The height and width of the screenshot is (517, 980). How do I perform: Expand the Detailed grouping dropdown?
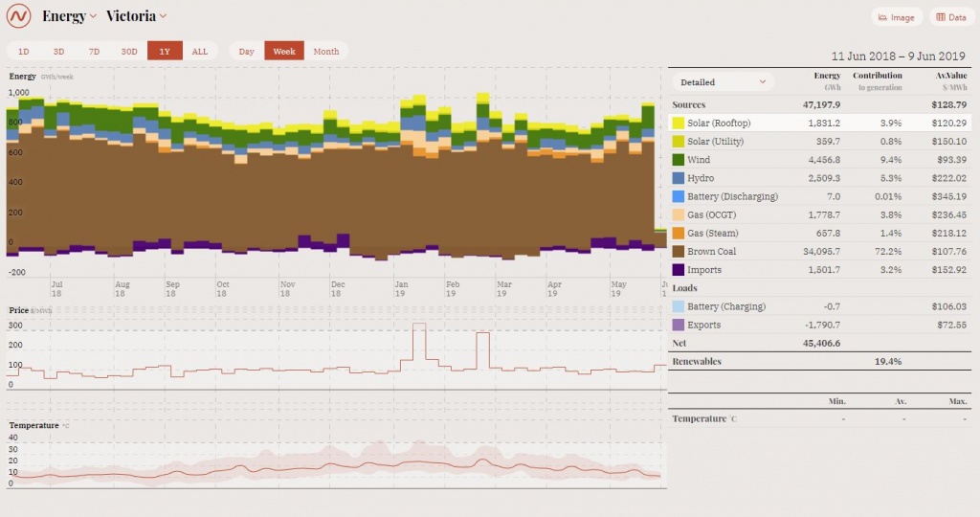point(722,82)
